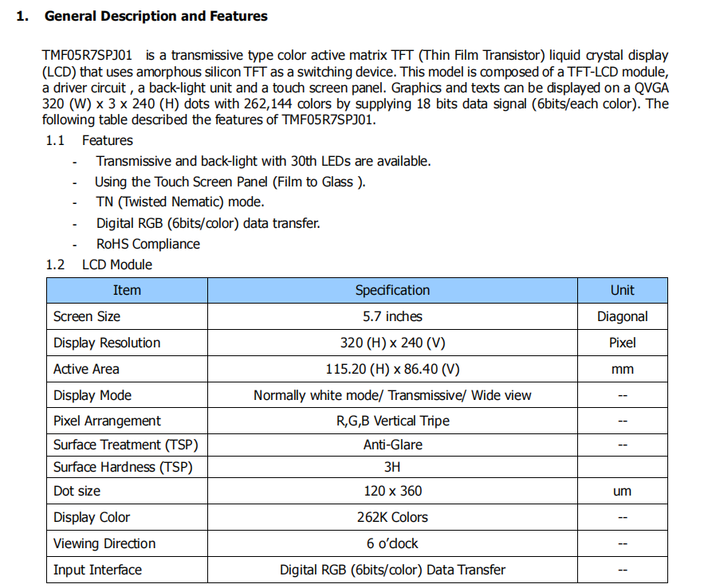The width and height of the screenshot is (708, 588).
Task: Click the '1.2 LCD Module' subheading
Action: click(x=99, y=265)
